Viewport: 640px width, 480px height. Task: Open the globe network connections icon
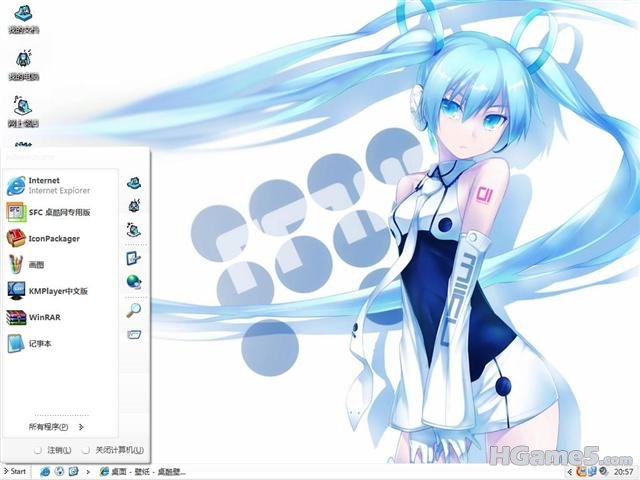pyautogui.click(x=134, y=282)
